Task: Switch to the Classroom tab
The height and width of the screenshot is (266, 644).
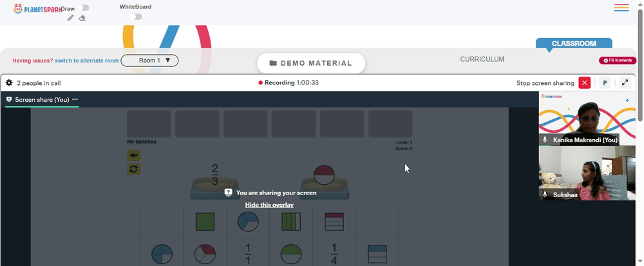Action: [574, 43]
